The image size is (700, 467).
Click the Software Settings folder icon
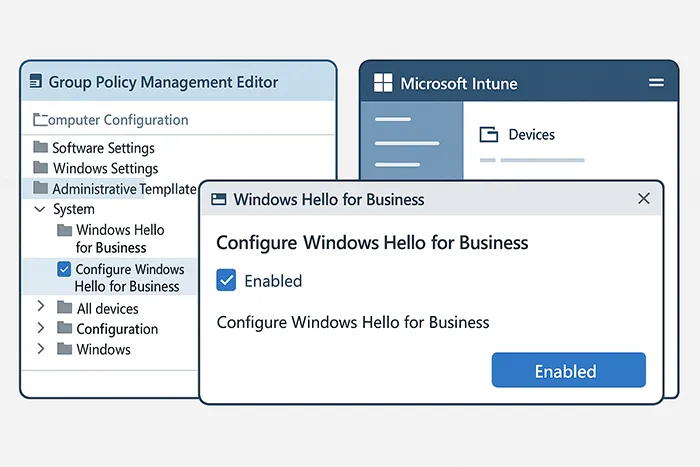pos(40,148)
